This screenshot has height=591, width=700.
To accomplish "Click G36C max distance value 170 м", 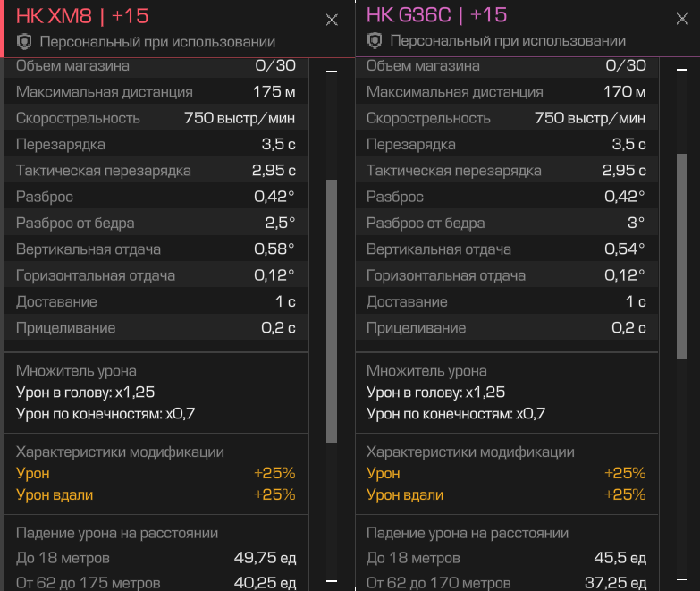I will (625, 91).
